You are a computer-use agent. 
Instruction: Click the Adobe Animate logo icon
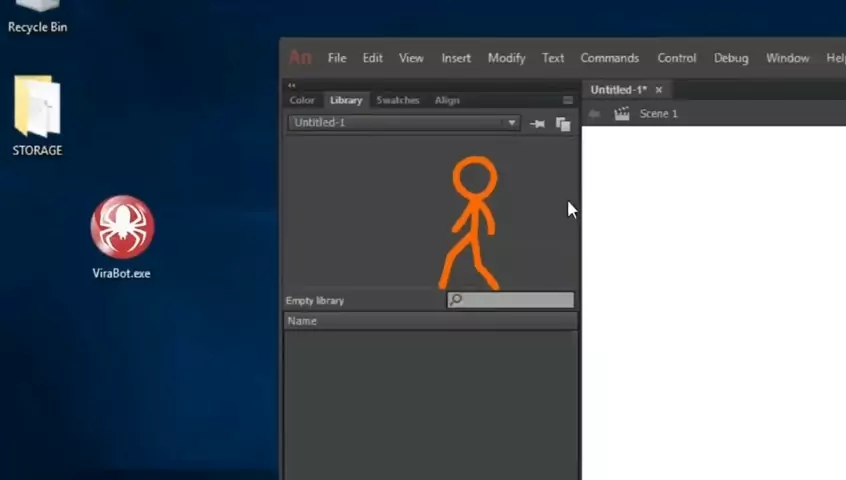[300, 58]
